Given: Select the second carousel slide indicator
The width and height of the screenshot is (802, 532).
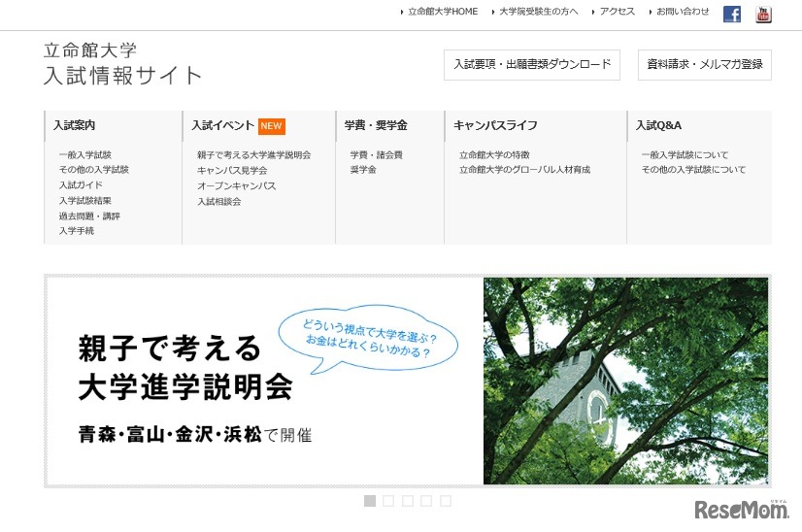Looking at the screenshot, I should [x=388, y=501].
